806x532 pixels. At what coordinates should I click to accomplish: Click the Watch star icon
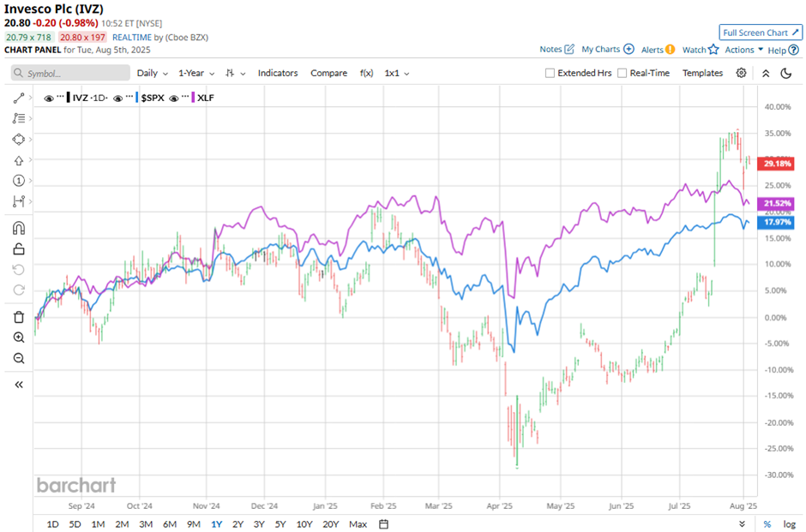[x=713, y=50]
